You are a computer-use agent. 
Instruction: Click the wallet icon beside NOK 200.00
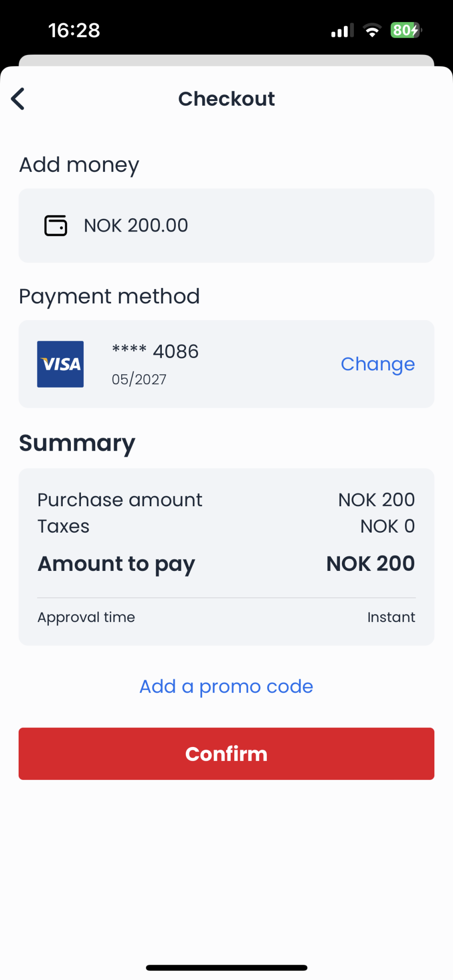(x=56, y=225)
